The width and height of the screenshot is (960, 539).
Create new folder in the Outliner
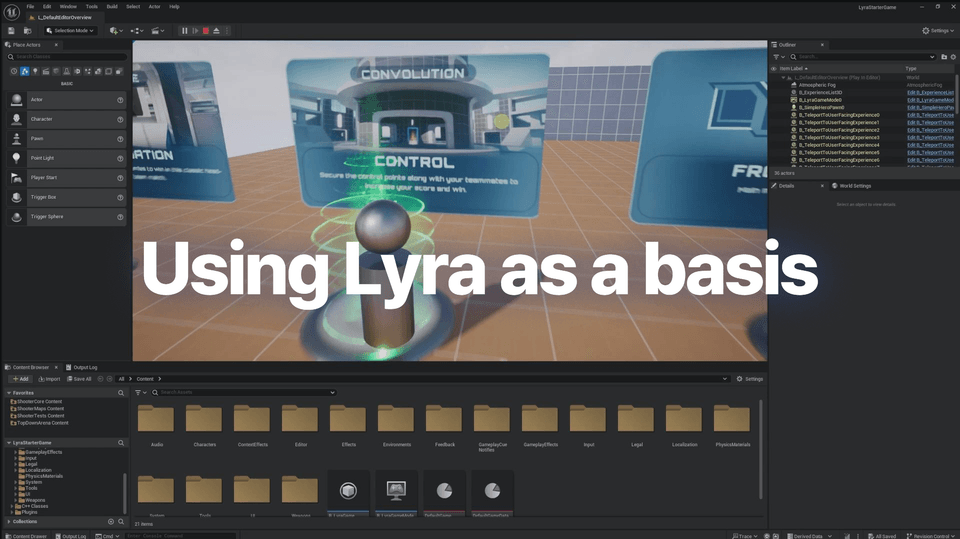[944, 57]
